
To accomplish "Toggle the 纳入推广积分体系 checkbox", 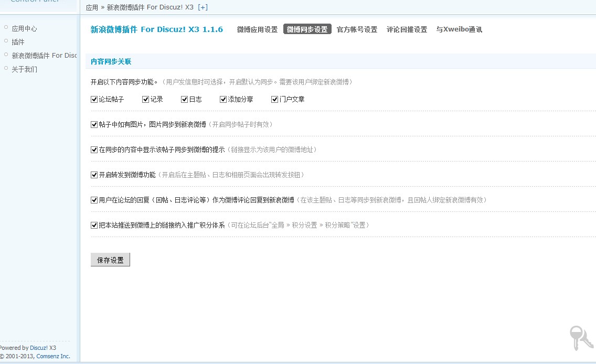I will [94, 225].
